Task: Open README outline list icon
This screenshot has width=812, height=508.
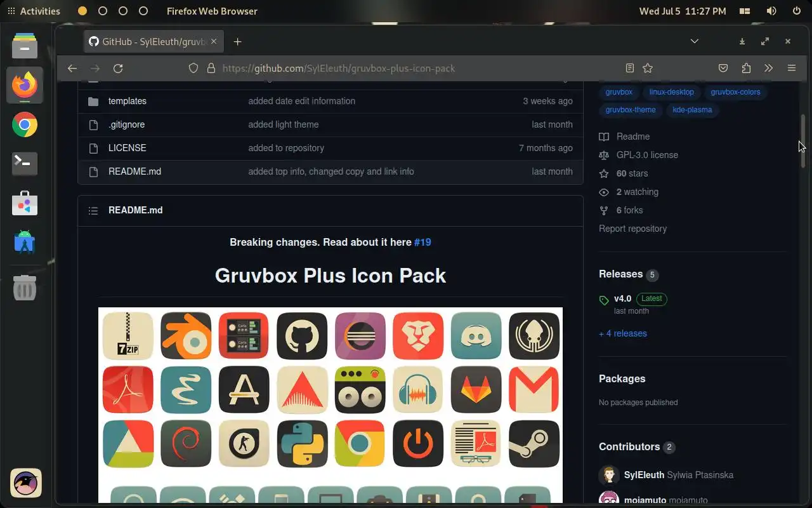Action: click(x=93, y=210)
